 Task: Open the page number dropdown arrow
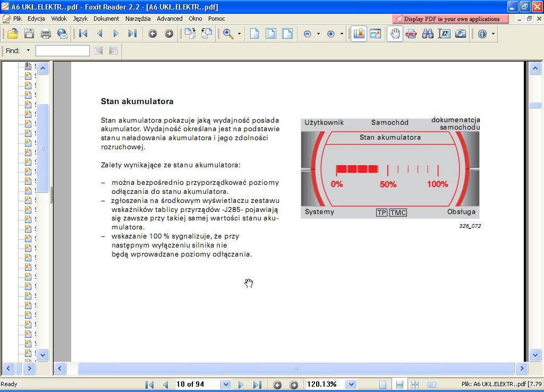point(226,385)
